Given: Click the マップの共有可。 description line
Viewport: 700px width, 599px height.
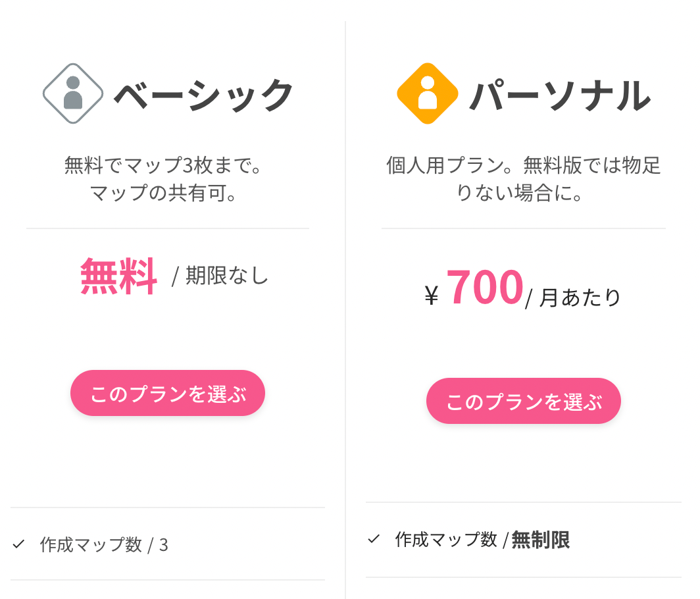Looking at the screenshot, I should click(x=164, y=194).
